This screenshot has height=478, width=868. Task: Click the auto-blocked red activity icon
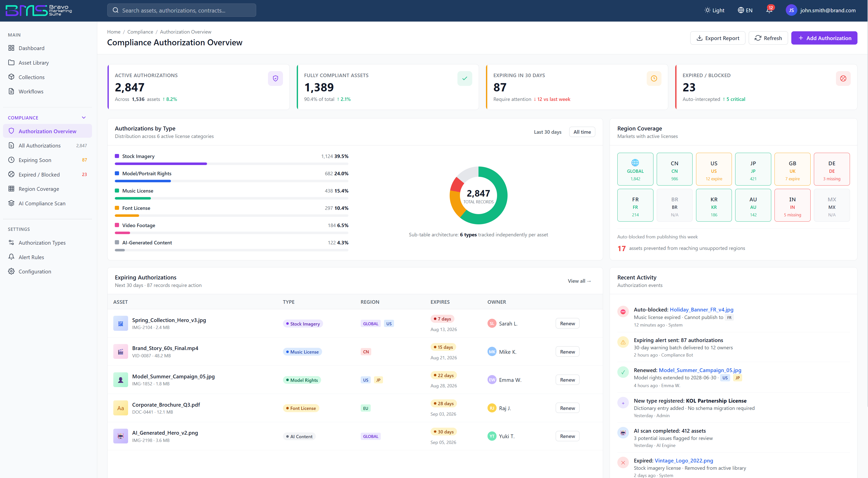tap(623, 312)
